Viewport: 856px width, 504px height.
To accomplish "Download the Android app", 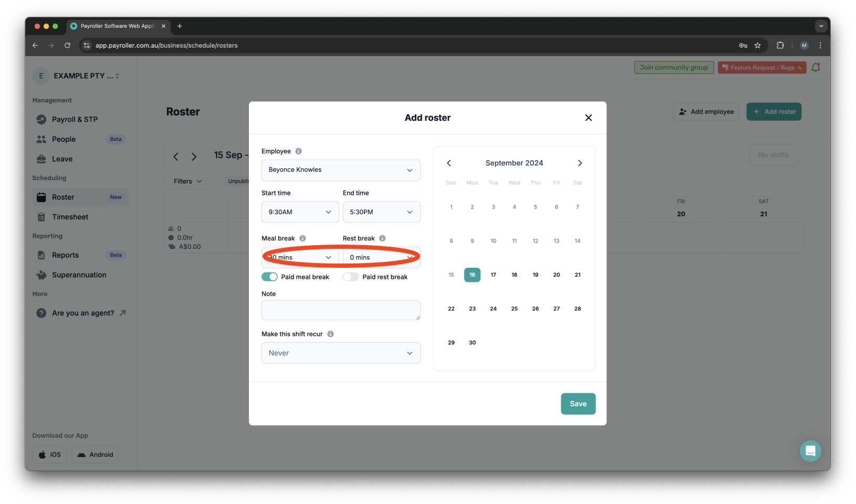I will [95, 455].
